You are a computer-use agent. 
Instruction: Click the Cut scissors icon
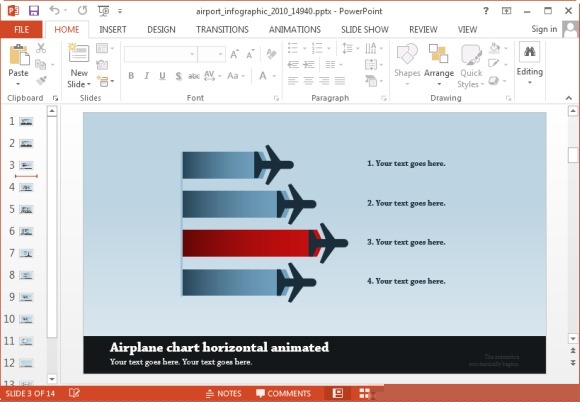(41, 48)
